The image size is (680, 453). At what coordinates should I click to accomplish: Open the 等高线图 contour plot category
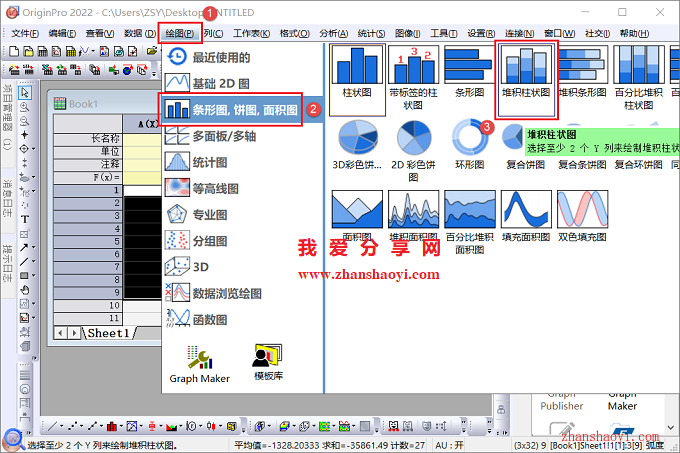(242, 189)
